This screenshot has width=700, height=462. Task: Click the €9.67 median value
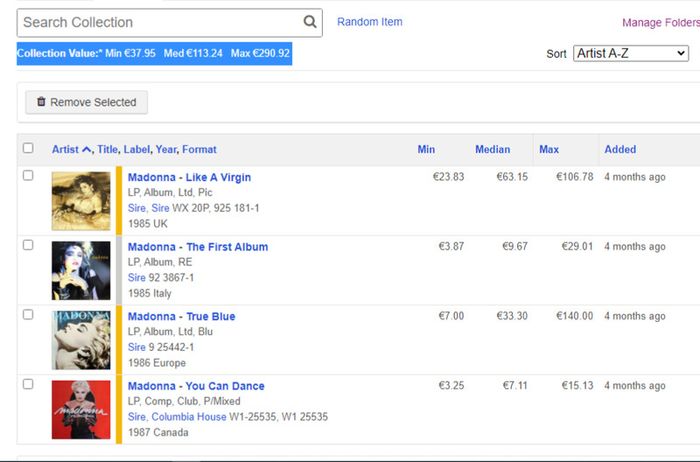tap(515, 247)
